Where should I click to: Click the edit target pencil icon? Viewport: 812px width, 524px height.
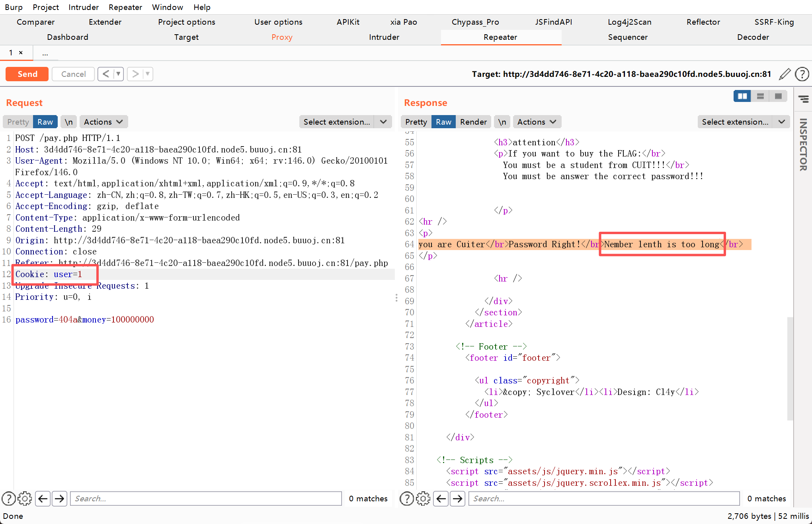(785, 74)
